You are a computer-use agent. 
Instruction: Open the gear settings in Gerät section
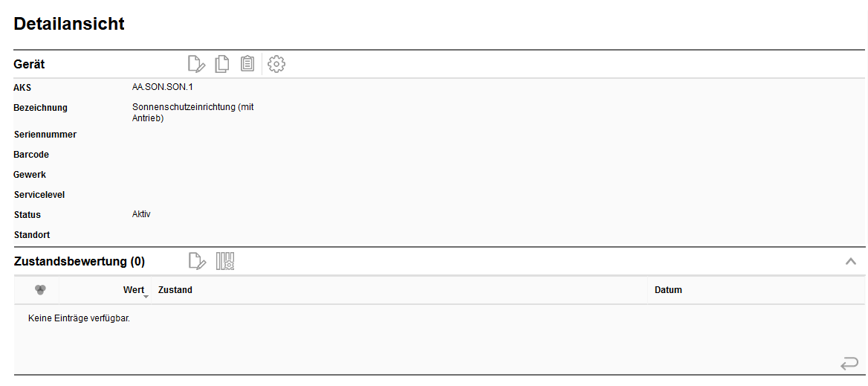276,65
